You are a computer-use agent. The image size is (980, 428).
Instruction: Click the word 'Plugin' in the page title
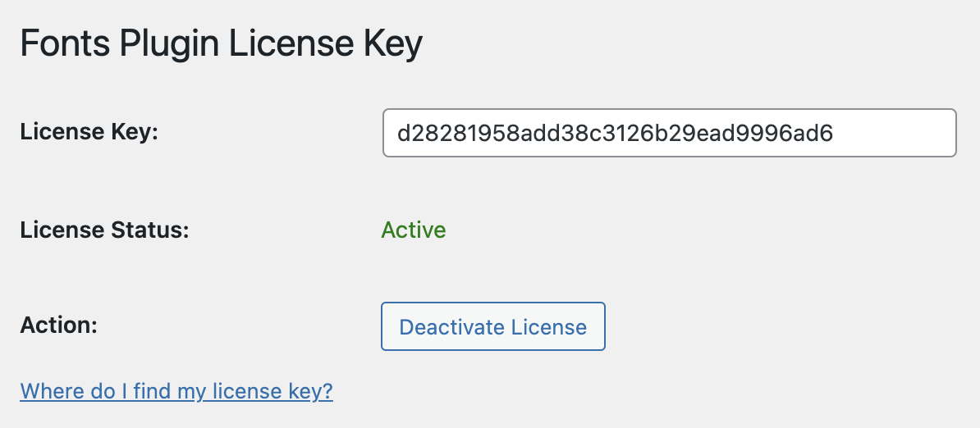[169, 45]
